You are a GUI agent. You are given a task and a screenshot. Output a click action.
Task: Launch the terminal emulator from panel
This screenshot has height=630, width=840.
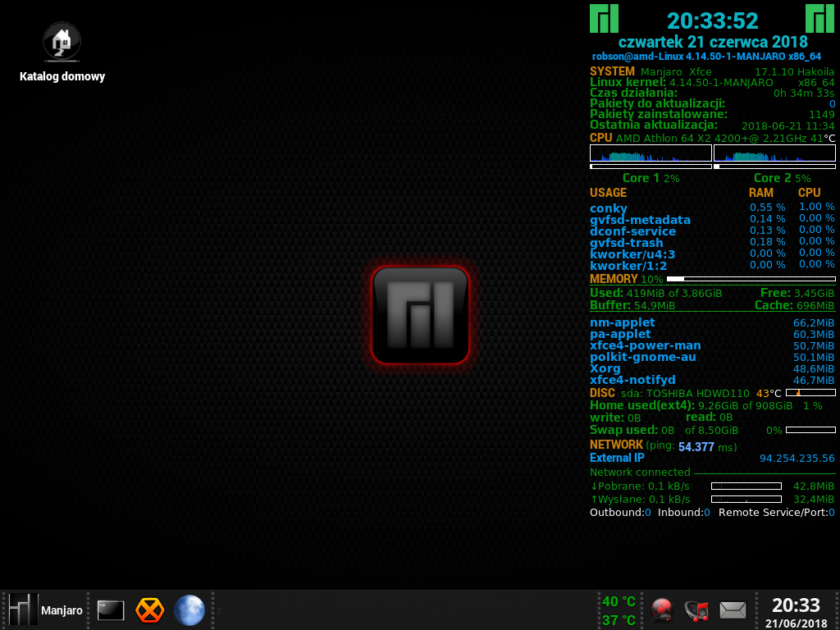111,610
